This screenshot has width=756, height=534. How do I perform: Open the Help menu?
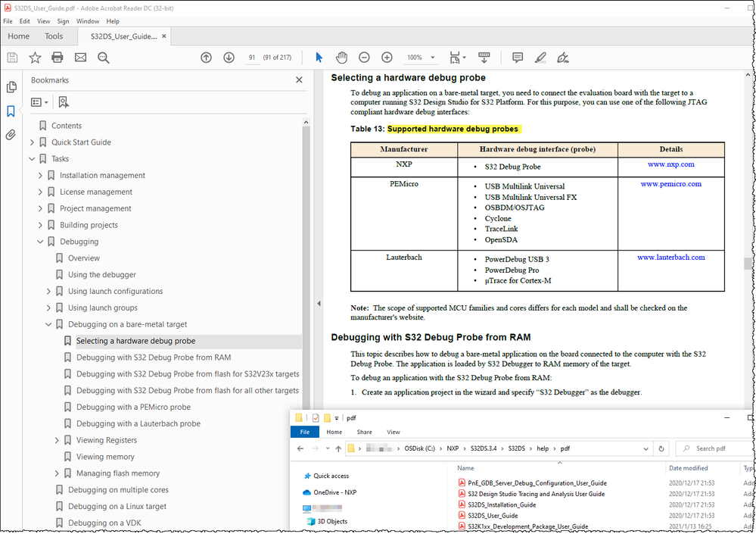[113, 21]
